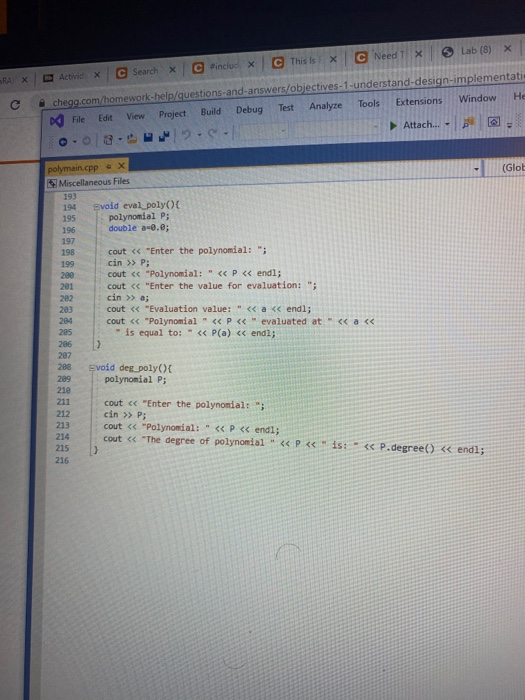
Task: Click the Open File folder icon
Action: coord(132,138)
